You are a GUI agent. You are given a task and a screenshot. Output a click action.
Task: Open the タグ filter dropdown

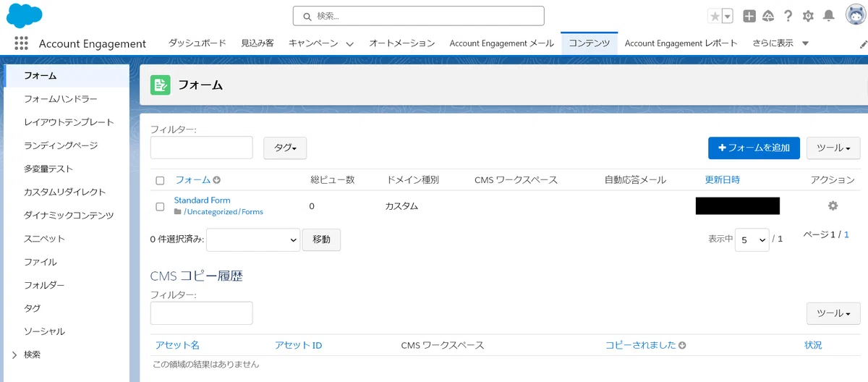[285, 148]
